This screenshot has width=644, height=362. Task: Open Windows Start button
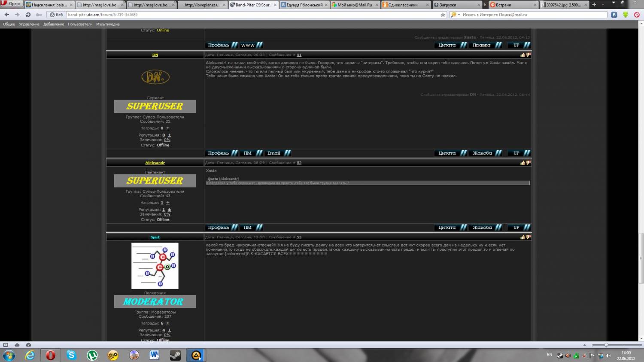coord(9,356)
